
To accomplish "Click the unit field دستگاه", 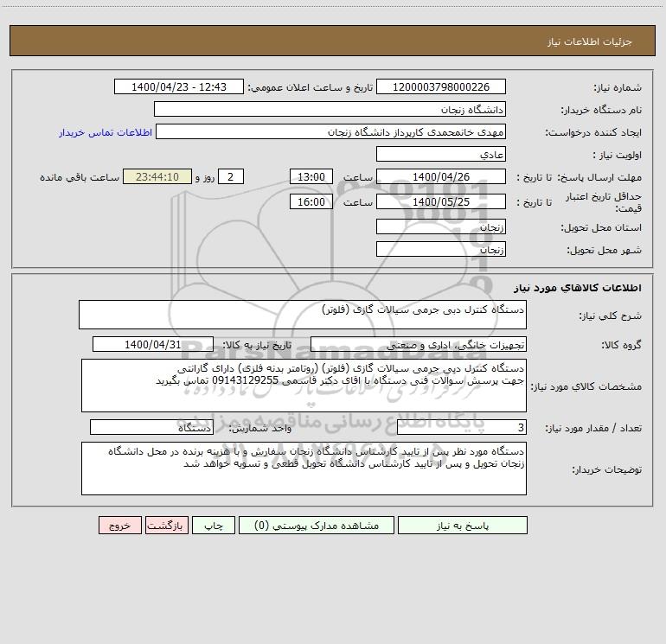I will point(151,428).
